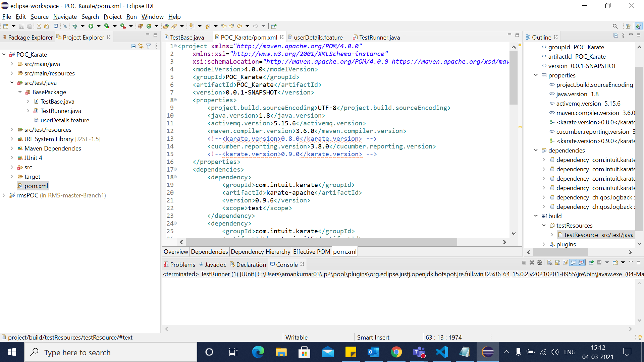The height and width of the screenshot is (362, 644).
Task: Collapse All items in Package Explorer
Action: [133, 46]
